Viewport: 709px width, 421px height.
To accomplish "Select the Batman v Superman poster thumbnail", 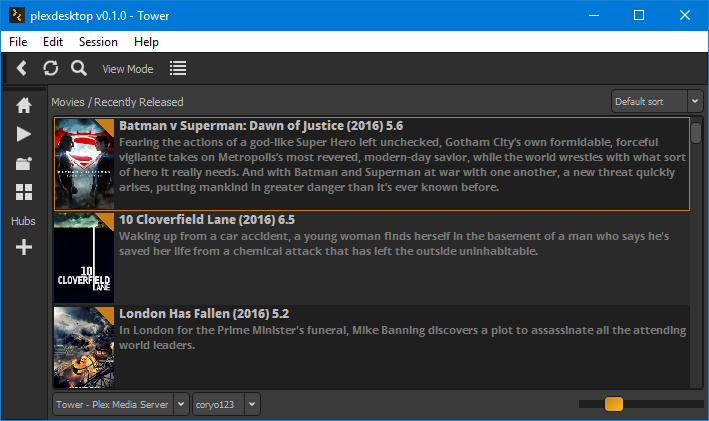I will [x=84, y=164].
